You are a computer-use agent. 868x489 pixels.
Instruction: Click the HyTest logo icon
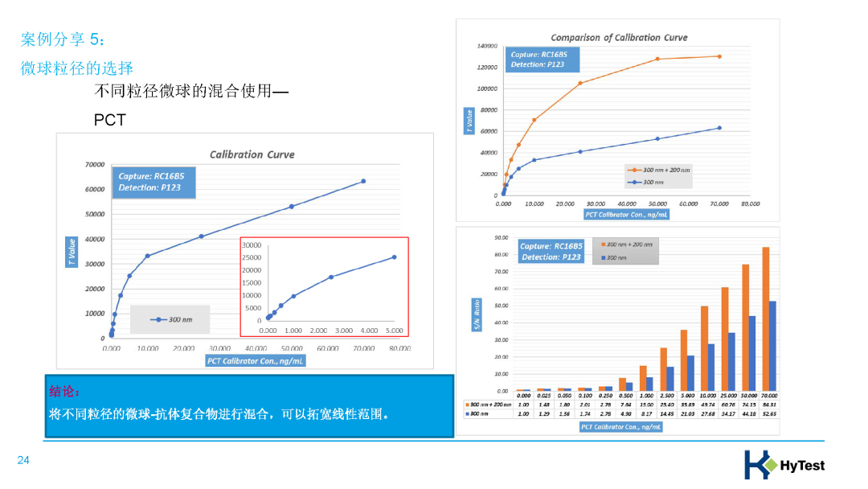[759, 464]
